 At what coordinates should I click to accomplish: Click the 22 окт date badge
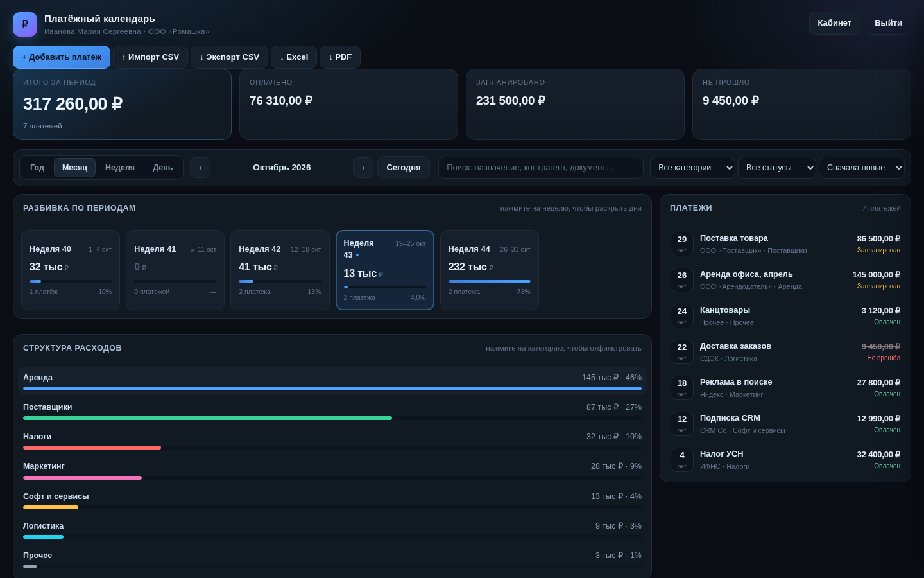(682, 352)
